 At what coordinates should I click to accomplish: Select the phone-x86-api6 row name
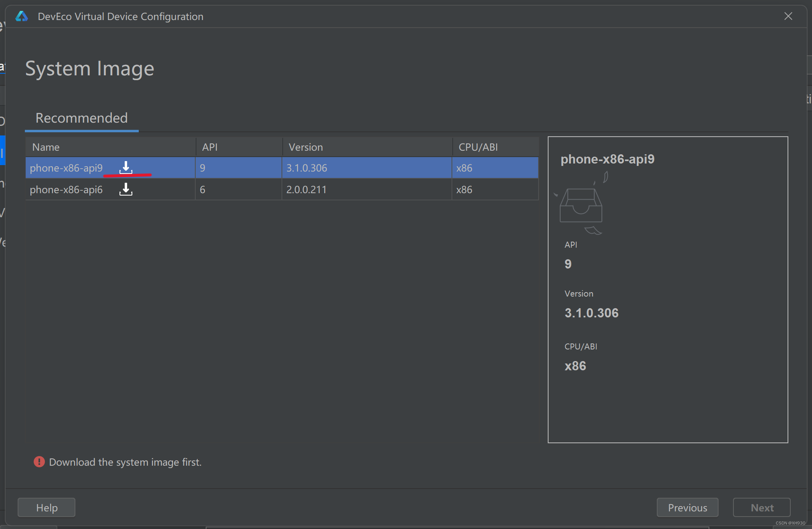click(x=66, y=190)
